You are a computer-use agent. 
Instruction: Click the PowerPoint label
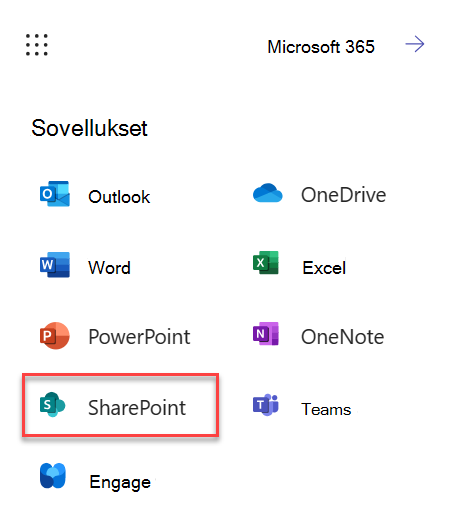point(139,337)
